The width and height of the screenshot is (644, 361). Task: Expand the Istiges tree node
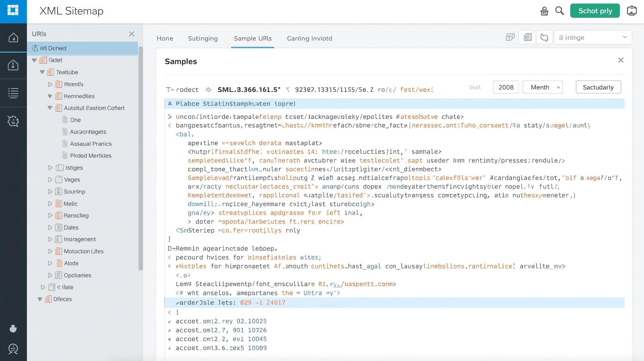coord(50,168)
